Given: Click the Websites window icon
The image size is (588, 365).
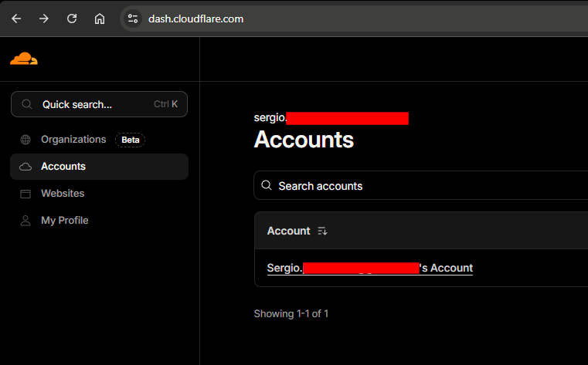Looking at the screenshot, I should pos(25,194).
